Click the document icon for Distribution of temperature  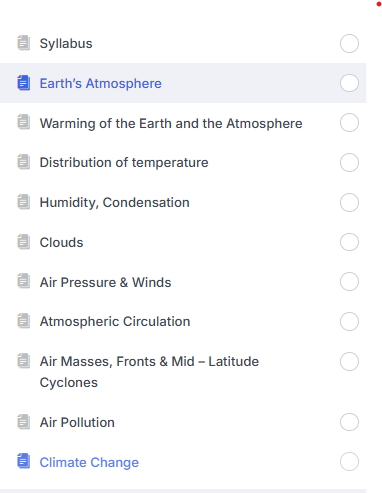[24, 162]
